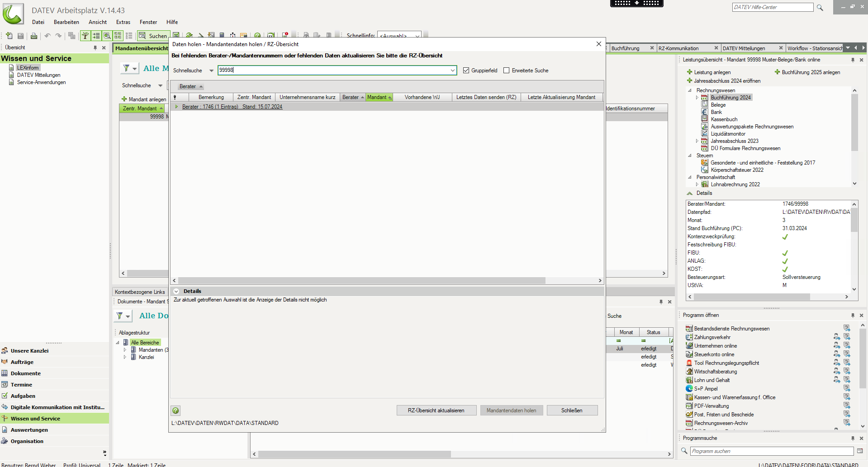Screen dimensions: 868x467
Task: Expand the Mandanten node in Ablagestruktur
Action: (125, 350)
